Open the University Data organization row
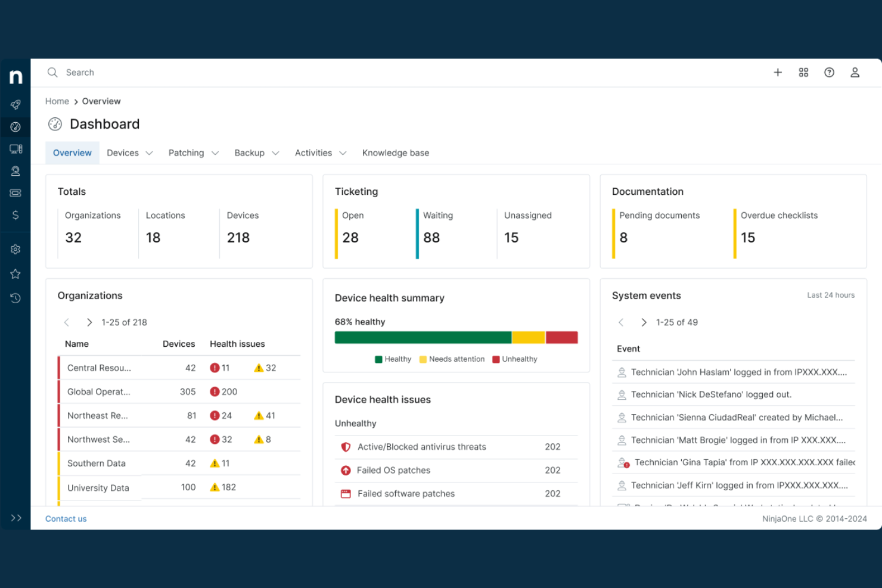 tap(179, 487)
